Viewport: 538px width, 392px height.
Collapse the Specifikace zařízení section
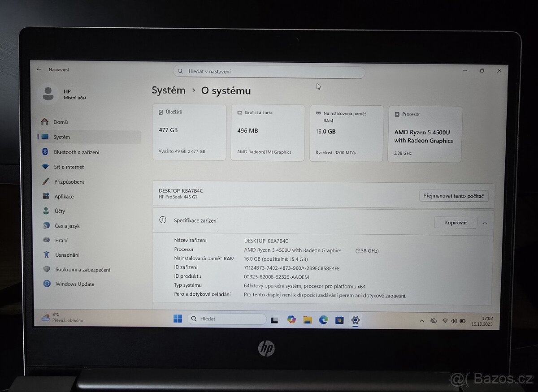pyautogui.click(x=485, y=223)
